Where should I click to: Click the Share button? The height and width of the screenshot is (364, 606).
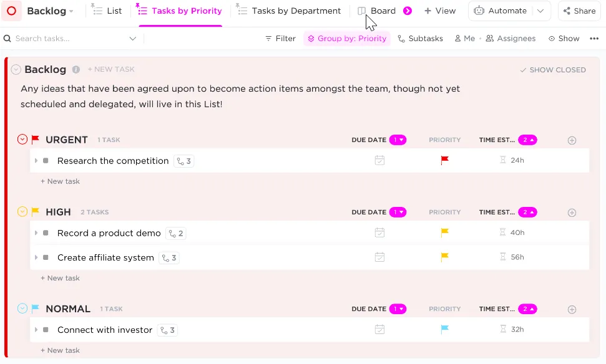point(579,11)
